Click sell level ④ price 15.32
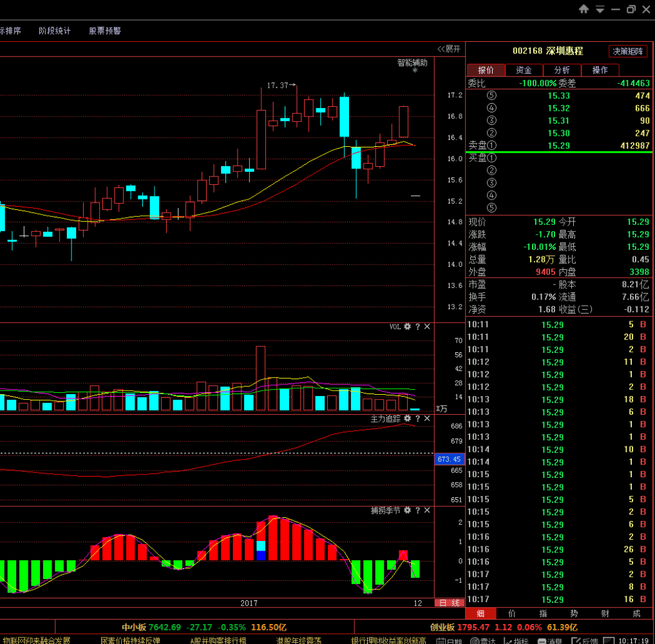655x644 pixels. (x=558, y=108)
